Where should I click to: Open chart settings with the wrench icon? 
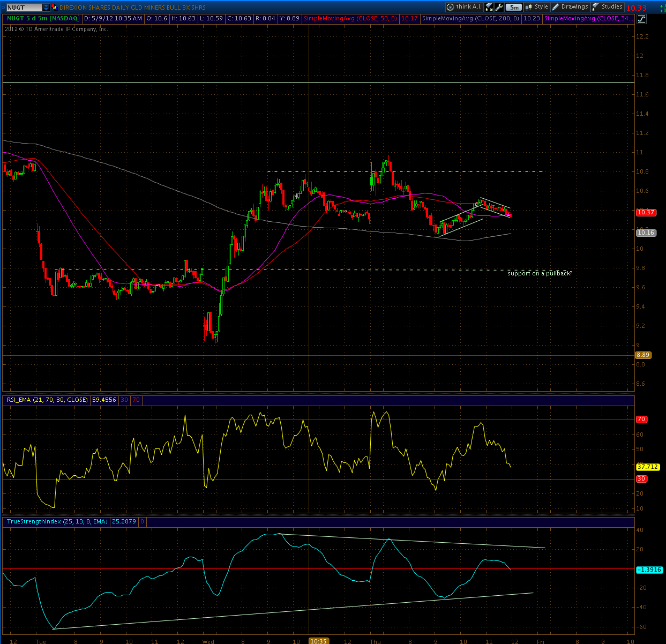click(499, 7)
